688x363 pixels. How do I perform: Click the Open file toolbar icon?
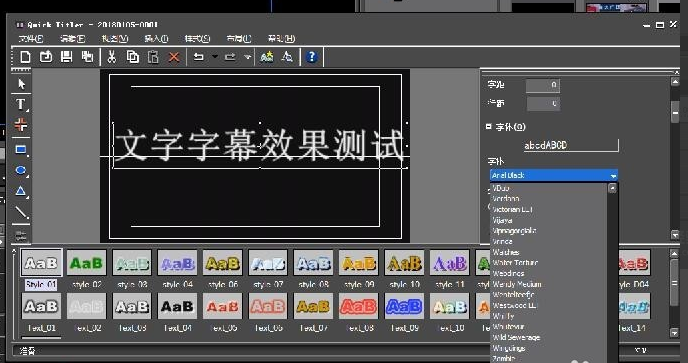tap(46, 57)
